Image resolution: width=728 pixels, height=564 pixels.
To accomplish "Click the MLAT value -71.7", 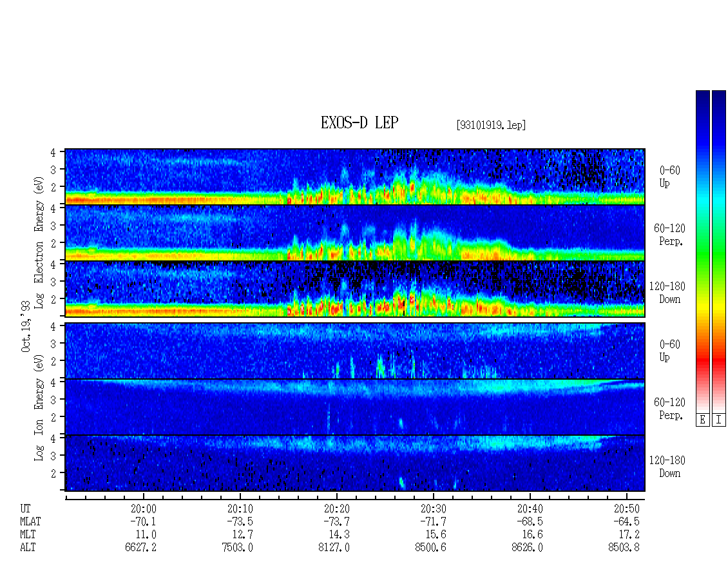I will click(433, 521).
